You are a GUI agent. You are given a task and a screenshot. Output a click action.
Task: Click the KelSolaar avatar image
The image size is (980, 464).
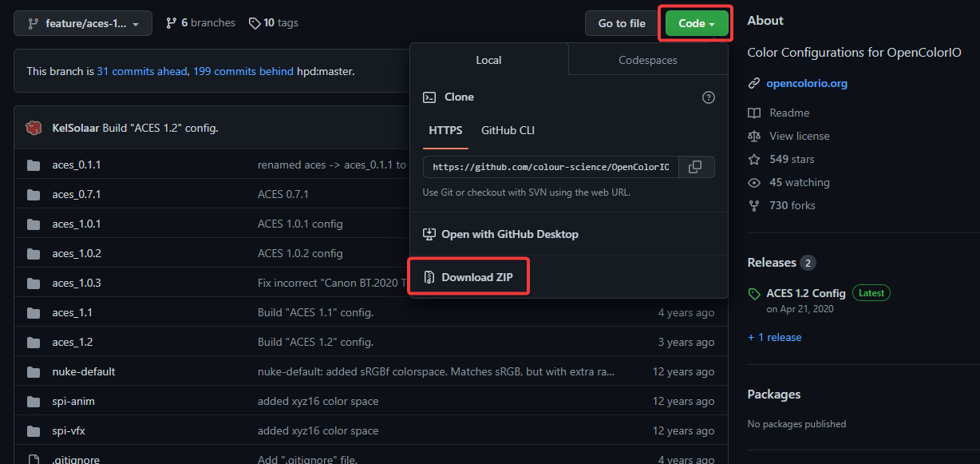[34, 129]
